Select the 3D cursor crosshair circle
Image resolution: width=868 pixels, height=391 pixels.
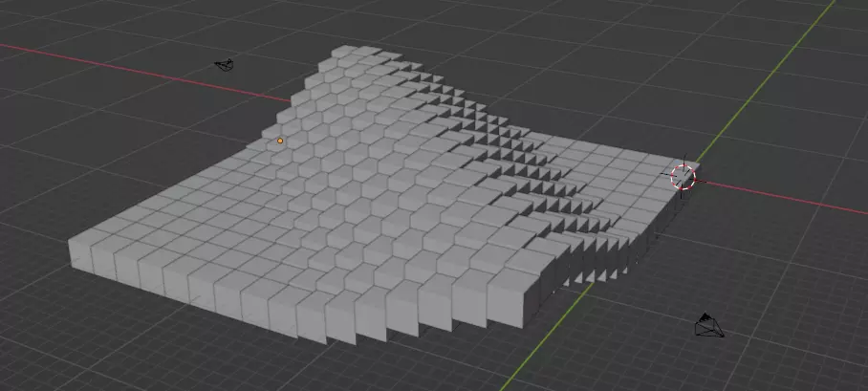[684, 177]
